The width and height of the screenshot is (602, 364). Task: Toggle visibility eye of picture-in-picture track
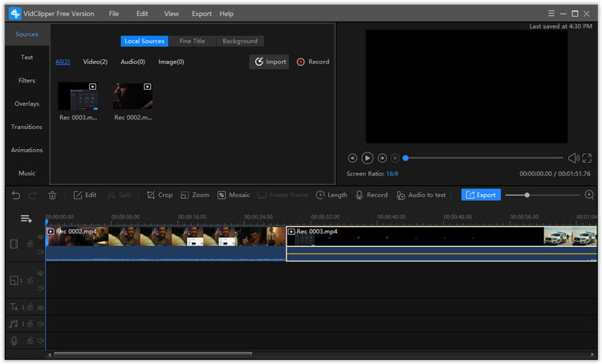pos(40,273)
